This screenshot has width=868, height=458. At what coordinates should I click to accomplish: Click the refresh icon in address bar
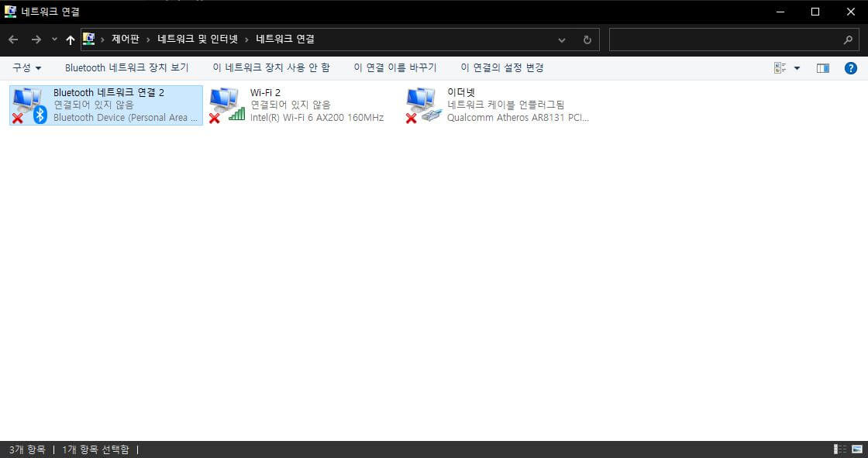coord(587,39)
